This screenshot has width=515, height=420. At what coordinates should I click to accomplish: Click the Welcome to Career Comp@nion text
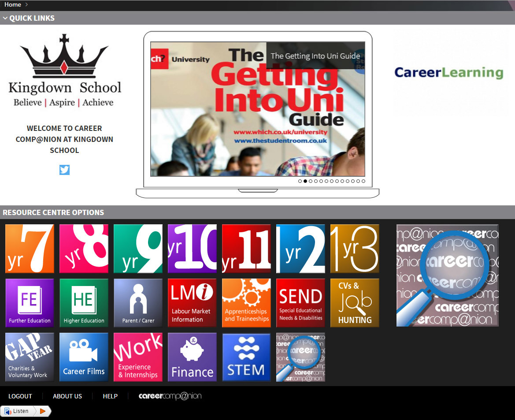tap(64, 139)
